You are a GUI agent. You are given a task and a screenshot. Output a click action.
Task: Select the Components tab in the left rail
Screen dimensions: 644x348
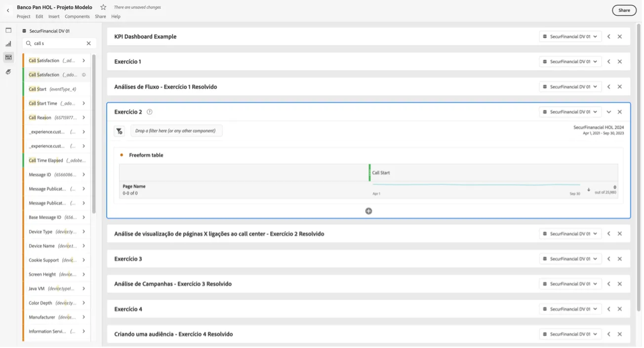click(x=8, y=57)
